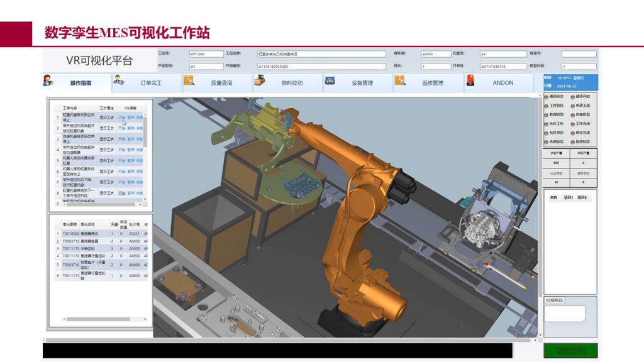Select part row T0003715
This screenshot has width=644, height=362.
tap(101, 241)
